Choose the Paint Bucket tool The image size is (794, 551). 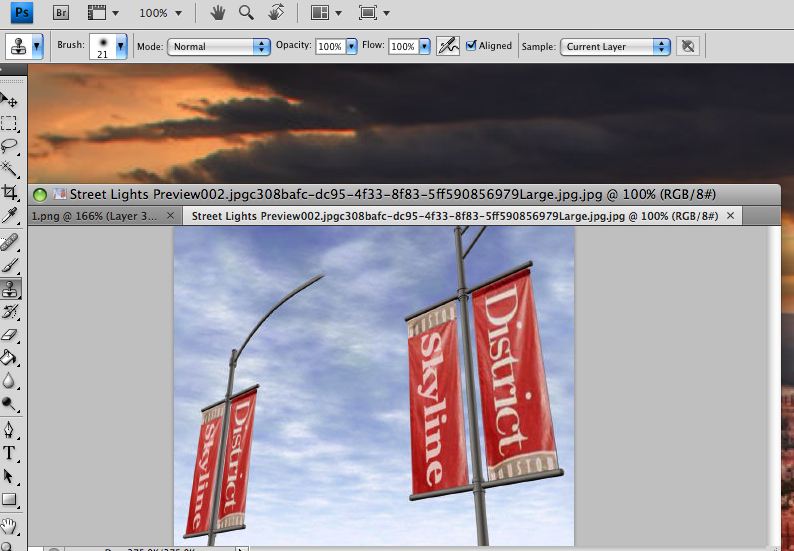pyautogui.click(x=10, y=357)
